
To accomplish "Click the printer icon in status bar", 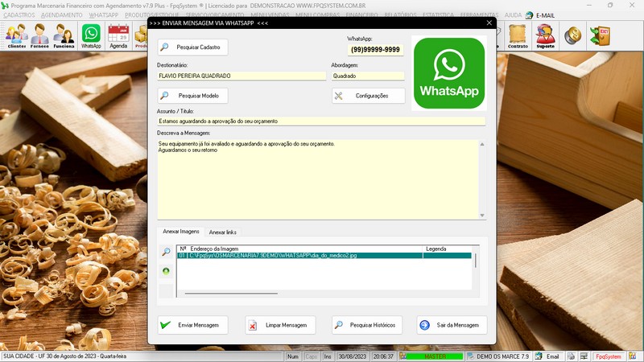I will tap(571, 356).
